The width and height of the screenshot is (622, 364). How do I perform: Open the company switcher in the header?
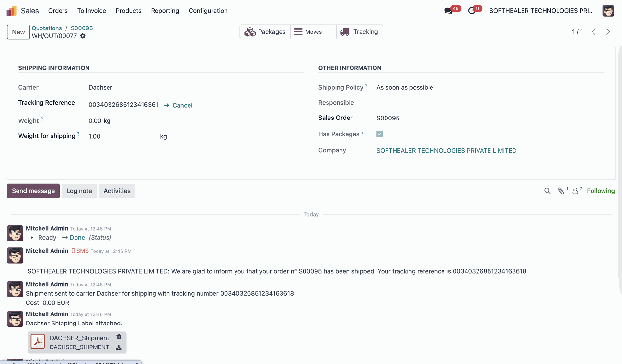(541, 11)
